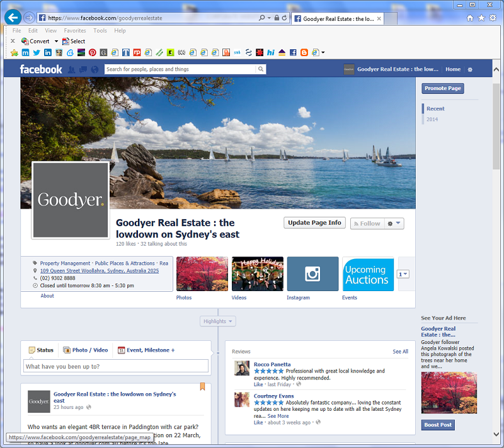Open the Tools menu
This screenshot has height=448, width=504.
[x=100, y=30]
